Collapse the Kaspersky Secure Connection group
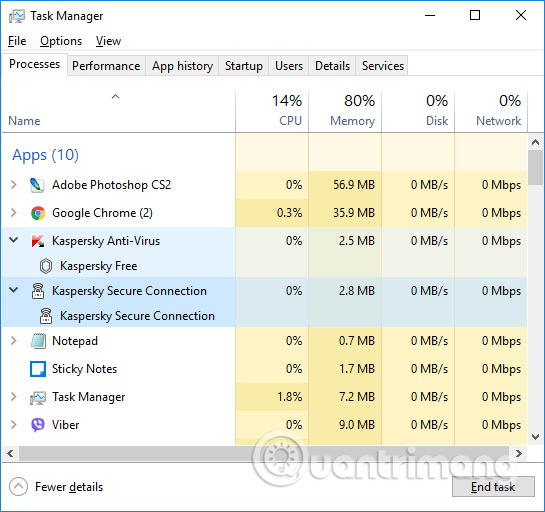545x512 pixels. [14, 290]
